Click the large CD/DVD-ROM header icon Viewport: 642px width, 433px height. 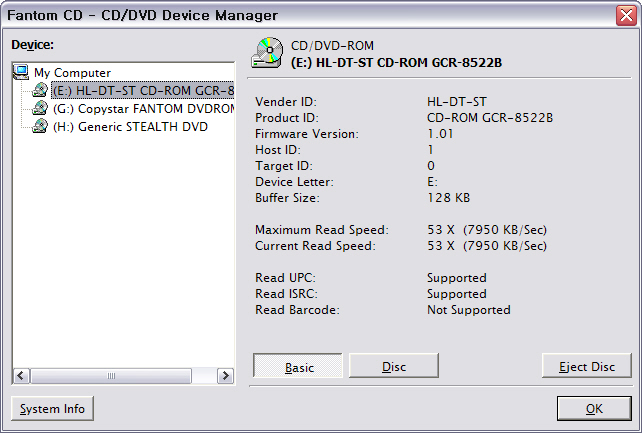(268, 53)
